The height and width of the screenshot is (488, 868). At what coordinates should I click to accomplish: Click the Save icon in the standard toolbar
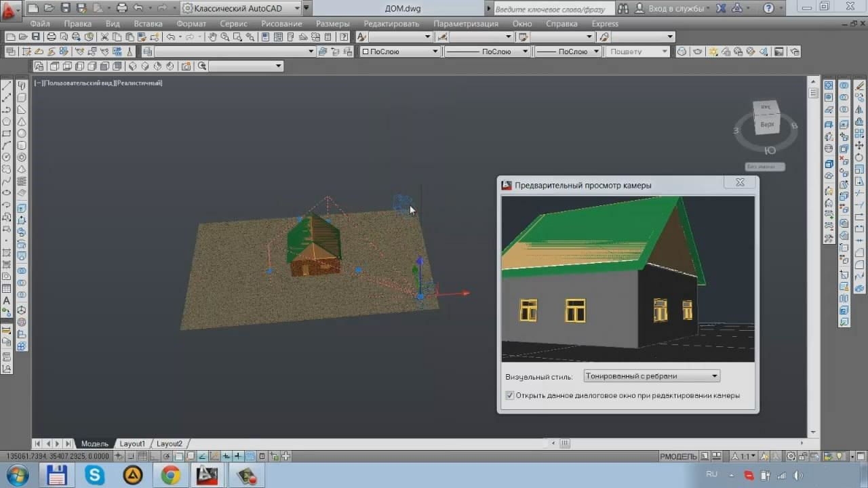[35, 37]
